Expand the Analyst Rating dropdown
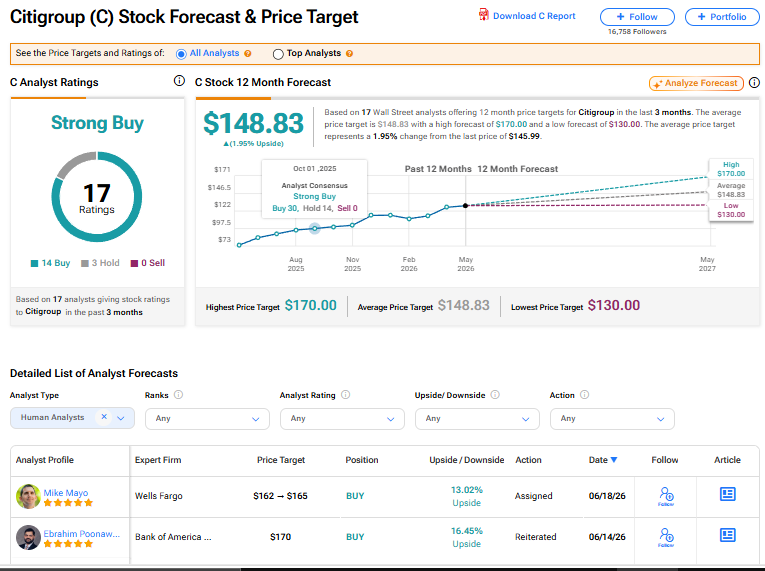 pos(342,419)
